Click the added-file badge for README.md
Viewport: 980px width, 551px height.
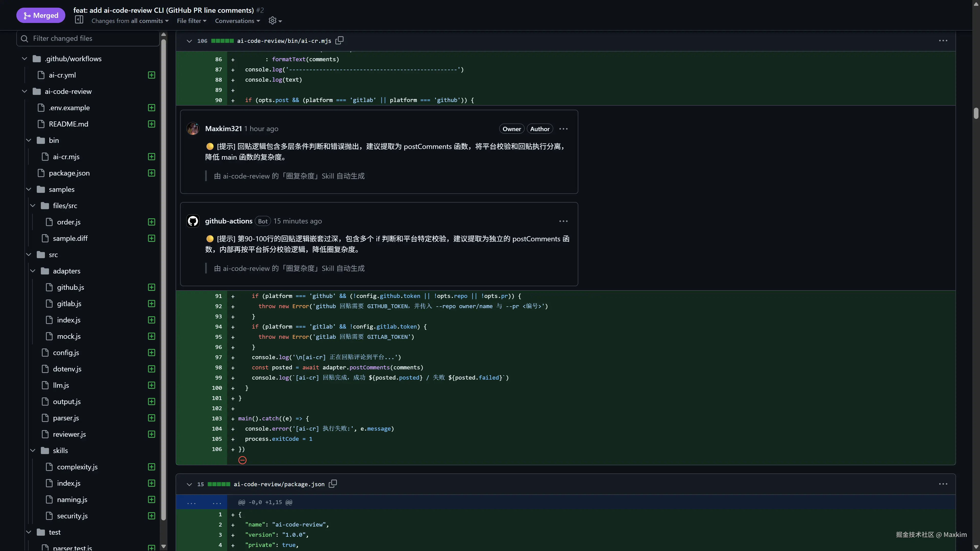pos(151,124)
